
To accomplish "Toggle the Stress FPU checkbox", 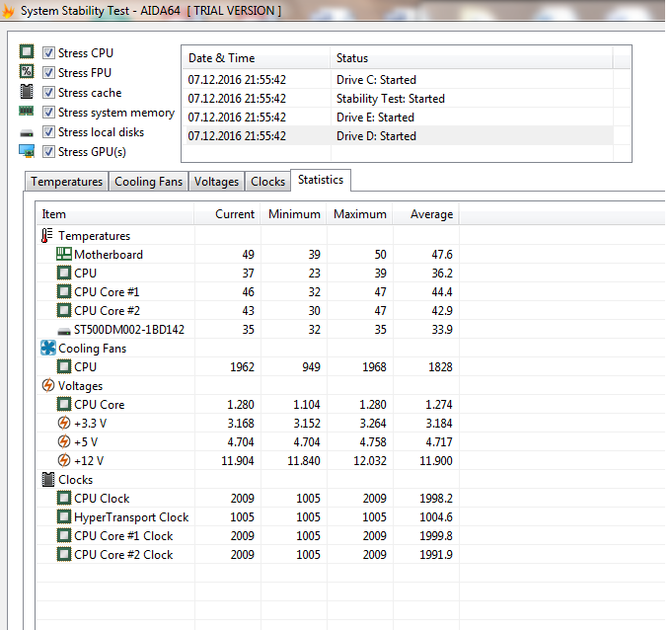I will (48, 72).
